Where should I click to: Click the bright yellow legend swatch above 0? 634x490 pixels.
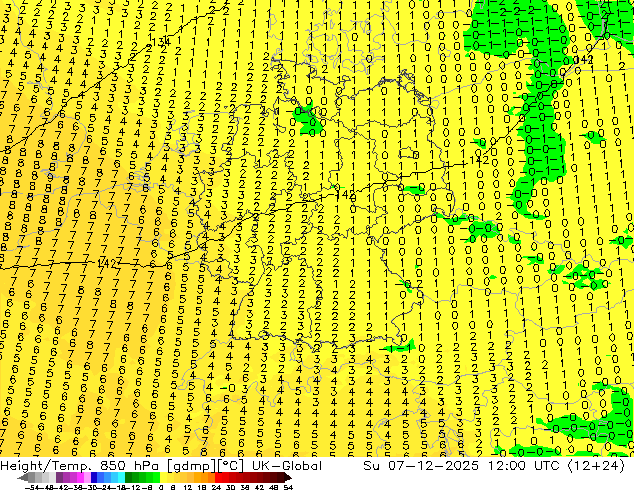point(163,478)
